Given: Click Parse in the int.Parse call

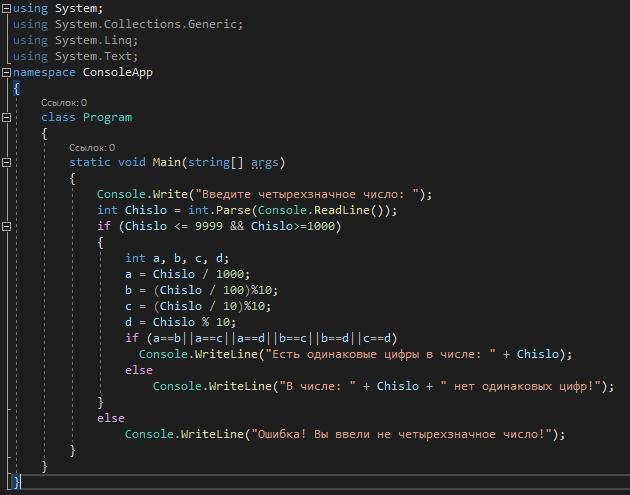Looking at the screenshot, I should 233,210.
